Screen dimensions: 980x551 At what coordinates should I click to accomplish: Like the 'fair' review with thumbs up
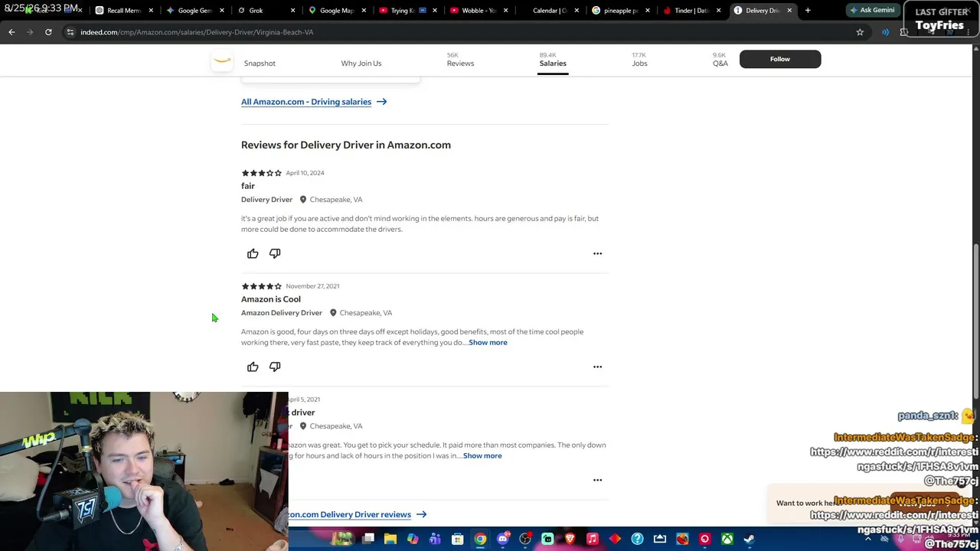253,253
